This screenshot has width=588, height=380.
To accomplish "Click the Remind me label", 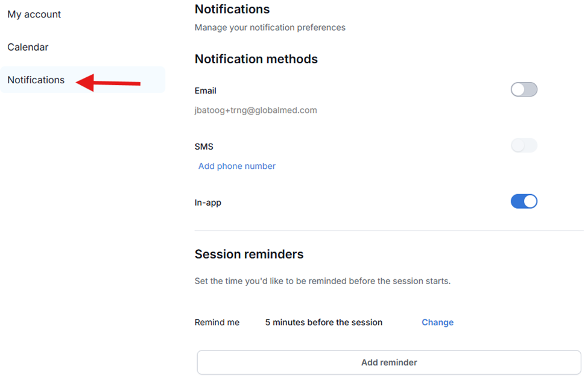I will click(x=217, y=322).
